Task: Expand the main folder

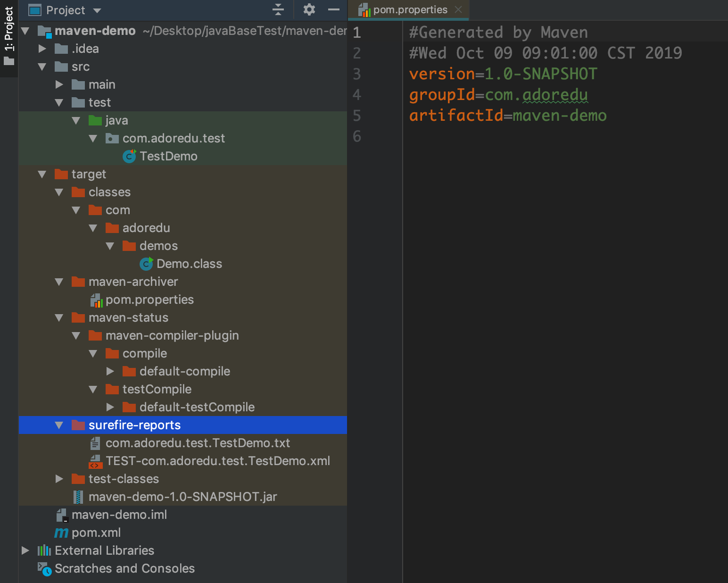Action: coord(59,84)
